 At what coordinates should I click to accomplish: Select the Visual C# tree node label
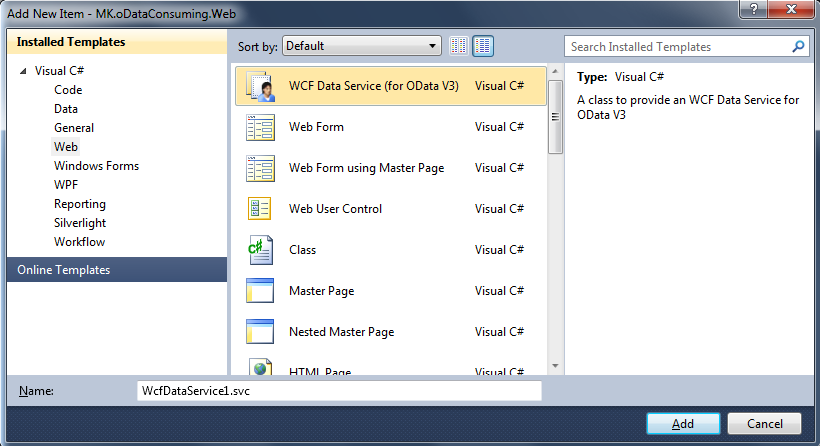(x=59, y=71)
